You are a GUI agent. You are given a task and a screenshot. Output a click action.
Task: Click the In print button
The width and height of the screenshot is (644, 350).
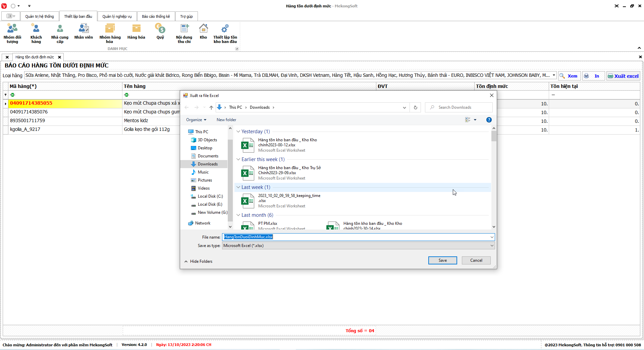pyautogui.click(x=593, y=76)
